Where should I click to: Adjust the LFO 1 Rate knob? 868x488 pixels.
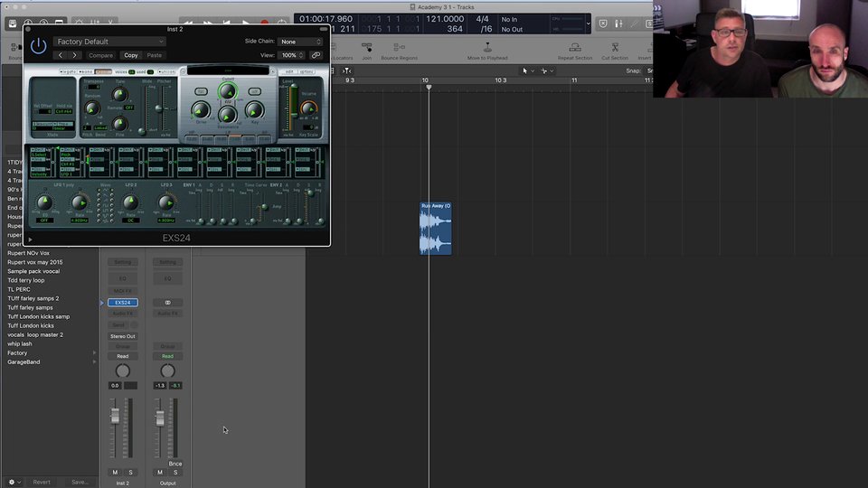80,203
